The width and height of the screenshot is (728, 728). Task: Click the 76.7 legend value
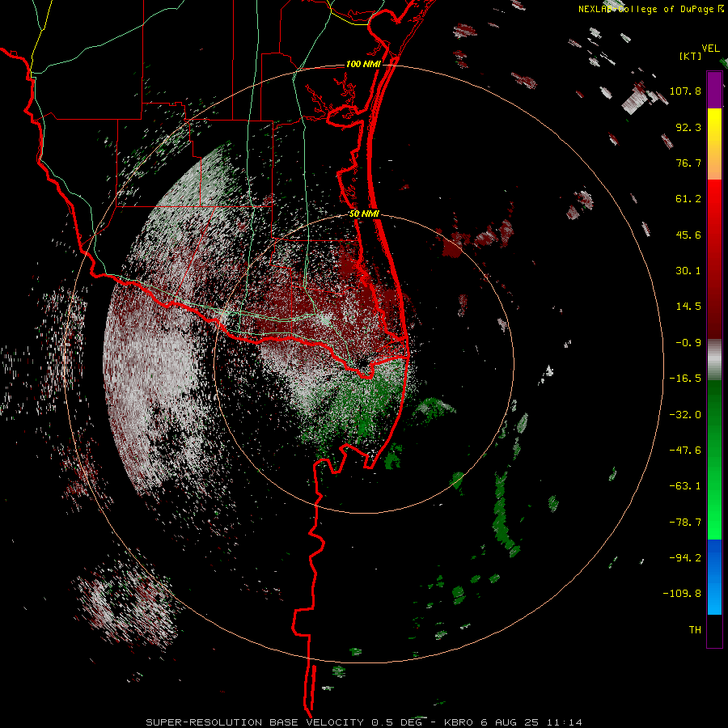coord(688,163)
